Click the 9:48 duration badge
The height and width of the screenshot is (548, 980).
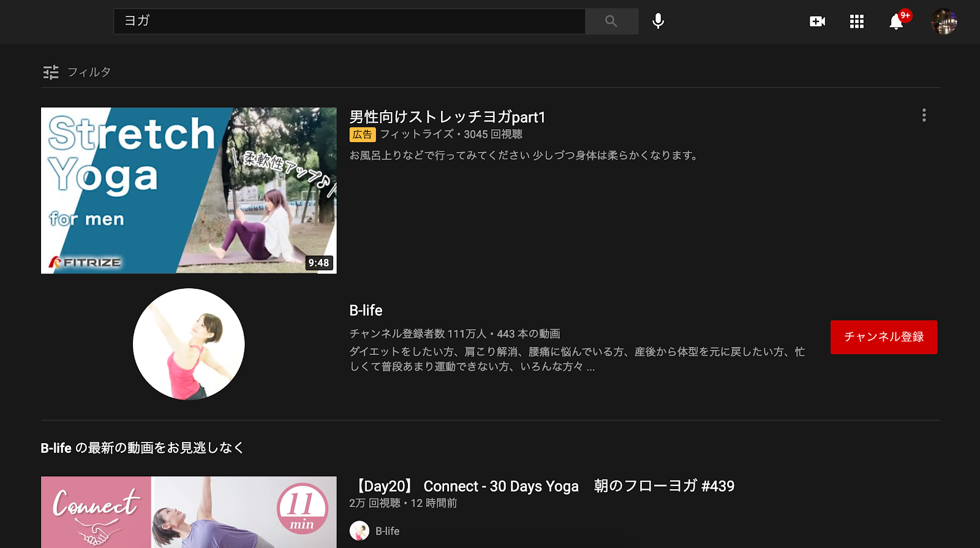(x=318, y=263)
